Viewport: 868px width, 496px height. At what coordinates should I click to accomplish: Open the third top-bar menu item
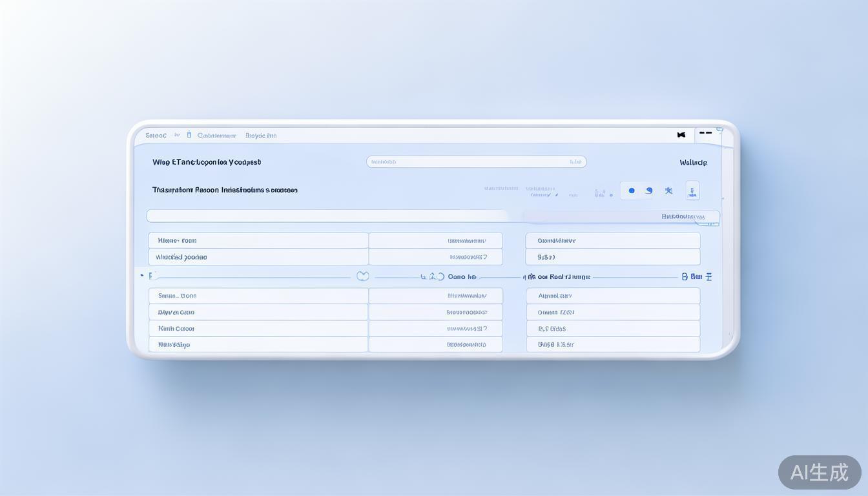tap(261, 136)
